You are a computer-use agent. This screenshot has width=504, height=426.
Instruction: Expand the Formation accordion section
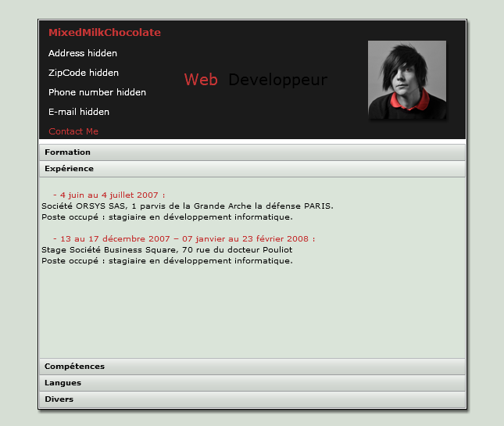coord(252,152)
